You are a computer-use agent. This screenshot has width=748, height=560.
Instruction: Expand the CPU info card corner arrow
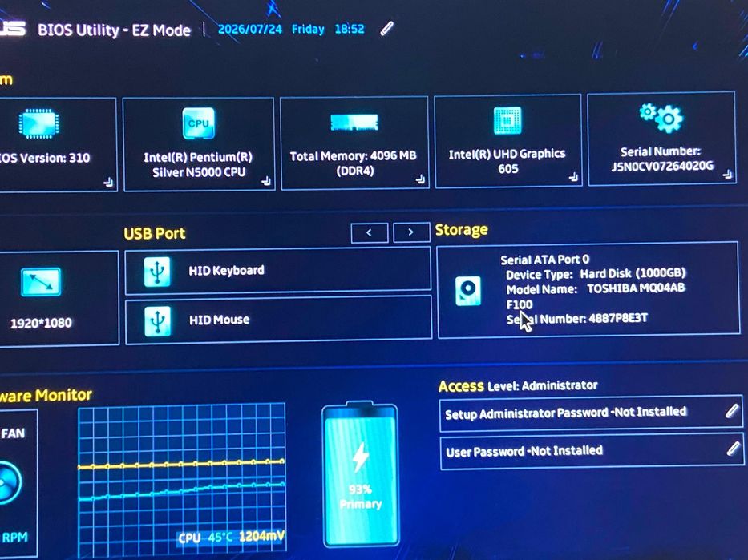[x=266, y=180]
